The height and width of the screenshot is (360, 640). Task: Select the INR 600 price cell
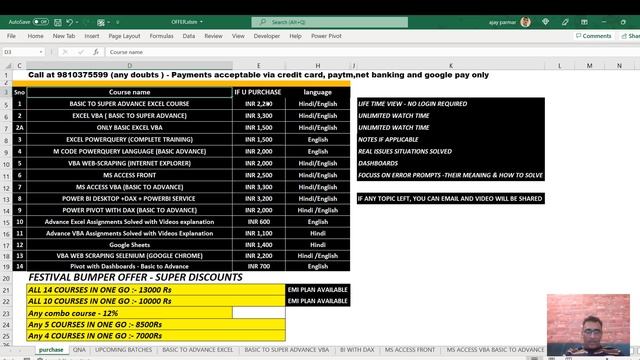[259, 222]
